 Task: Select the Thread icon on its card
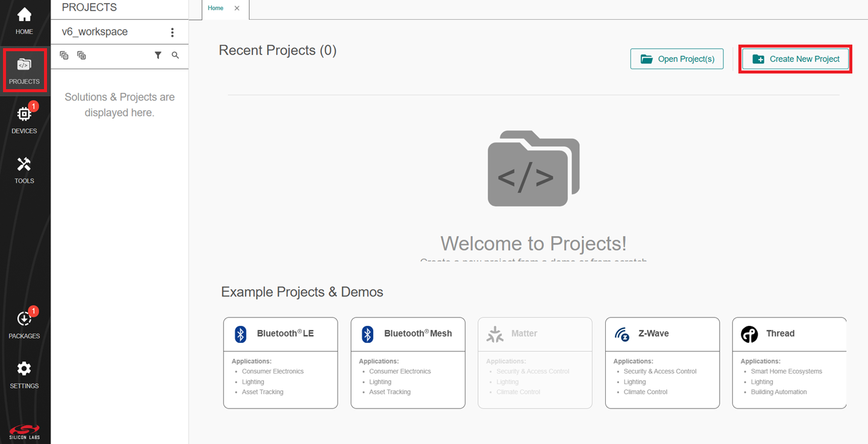pyautogui.click(x=750, y=333)
